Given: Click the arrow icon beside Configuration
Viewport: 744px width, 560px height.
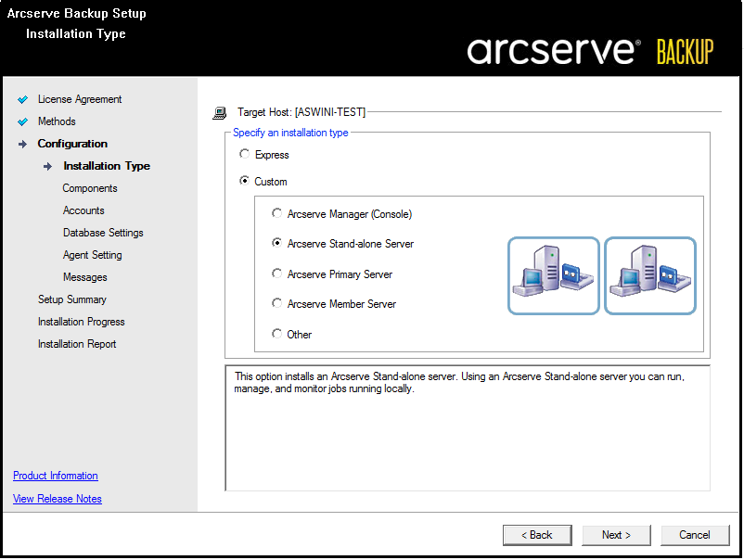Looking at the screenshot, I should point(23,145).
